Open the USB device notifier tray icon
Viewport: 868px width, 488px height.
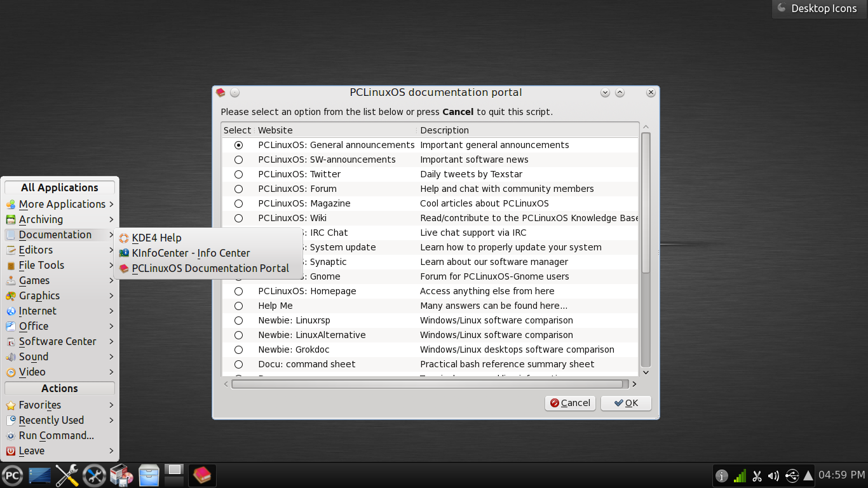(x=792, y=475)
